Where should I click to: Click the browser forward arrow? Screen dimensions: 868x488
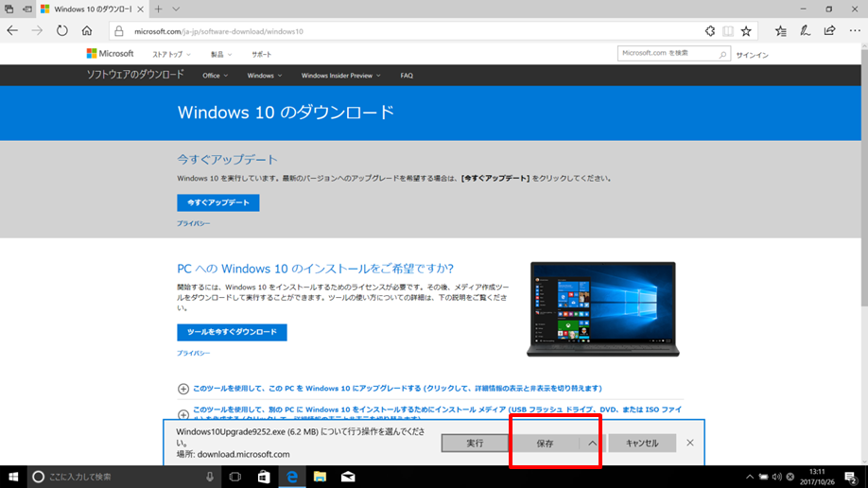point(37,31)
